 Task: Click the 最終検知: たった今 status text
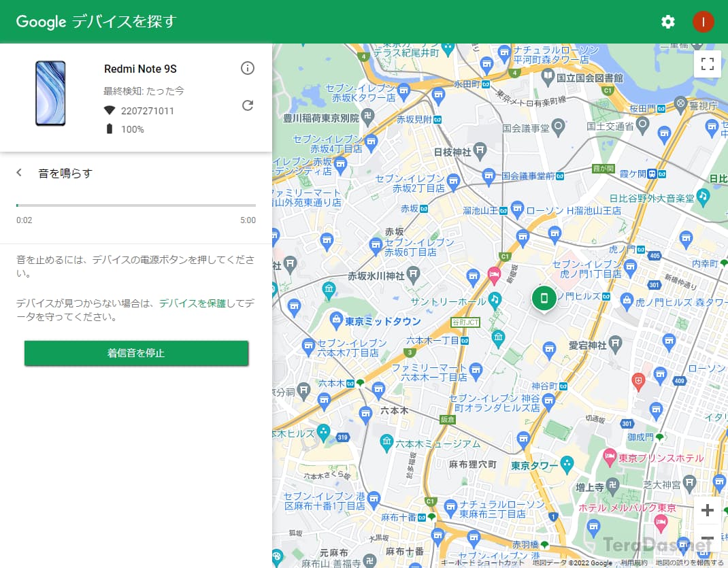144,91
